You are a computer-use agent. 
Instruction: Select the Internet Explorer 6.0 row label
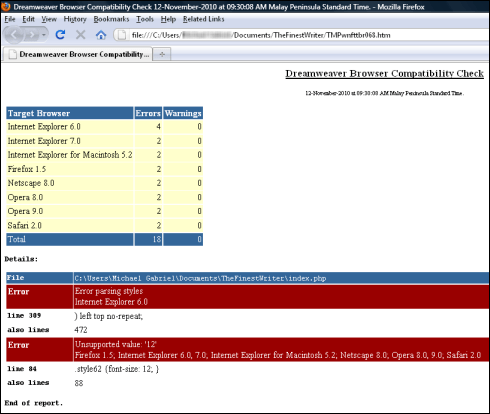click(44, 127)
